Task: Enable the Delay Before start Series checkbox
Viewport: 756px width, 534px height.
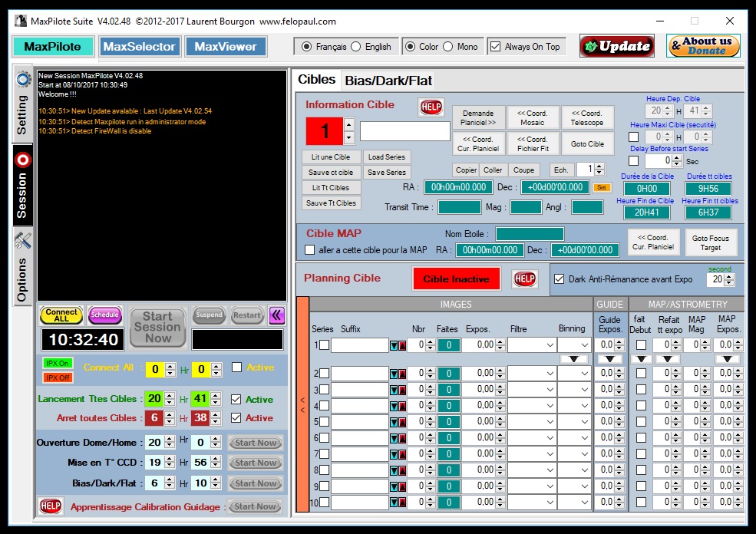Action: [x=633, y=161]
